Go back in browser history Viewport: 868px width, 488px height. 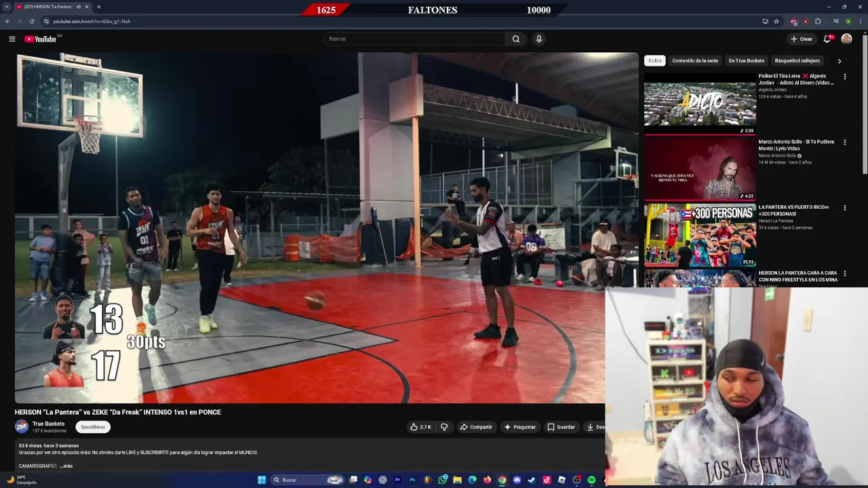pos(7,21)
